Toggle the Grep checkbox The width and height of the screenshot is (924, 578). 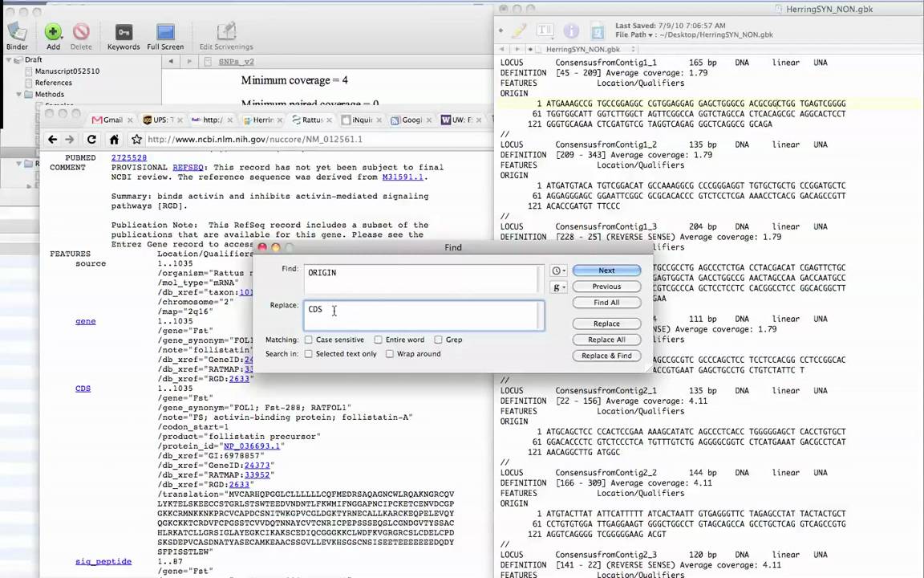point(438,340)
